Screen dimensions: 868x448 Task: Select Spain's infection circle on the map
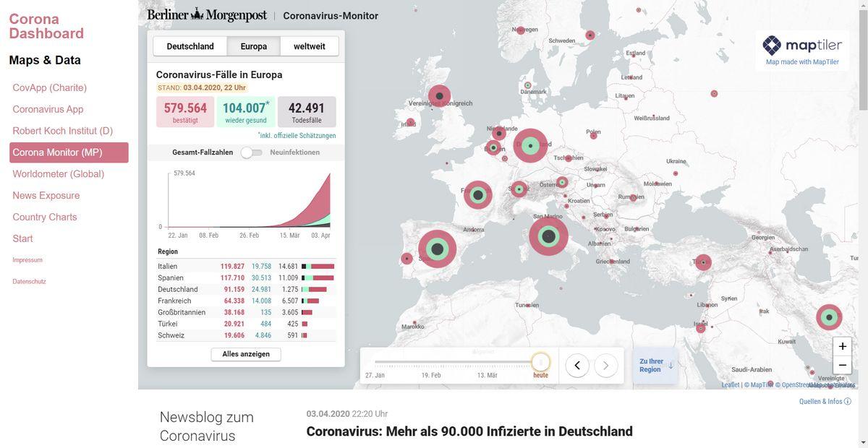coord(437,249)
